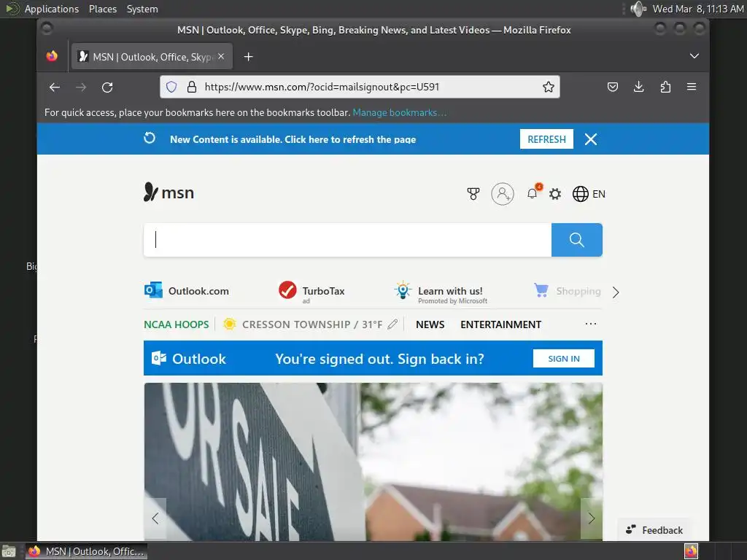Open the TurboTax ad shortcut
The height and width of the screenshot is (560, 747).
click(x=311, y=292)
